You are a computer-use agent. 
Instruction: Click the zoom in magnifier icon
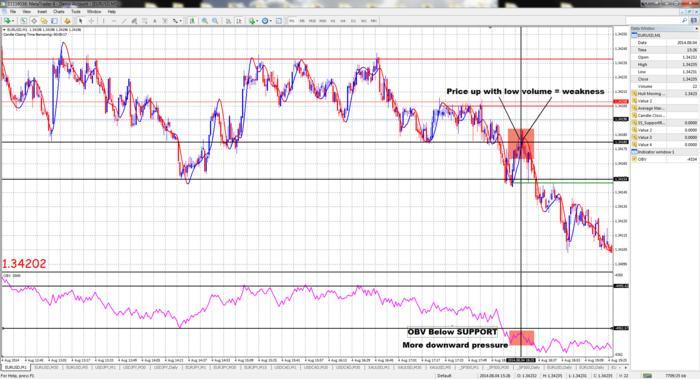[x=204, y=21]
